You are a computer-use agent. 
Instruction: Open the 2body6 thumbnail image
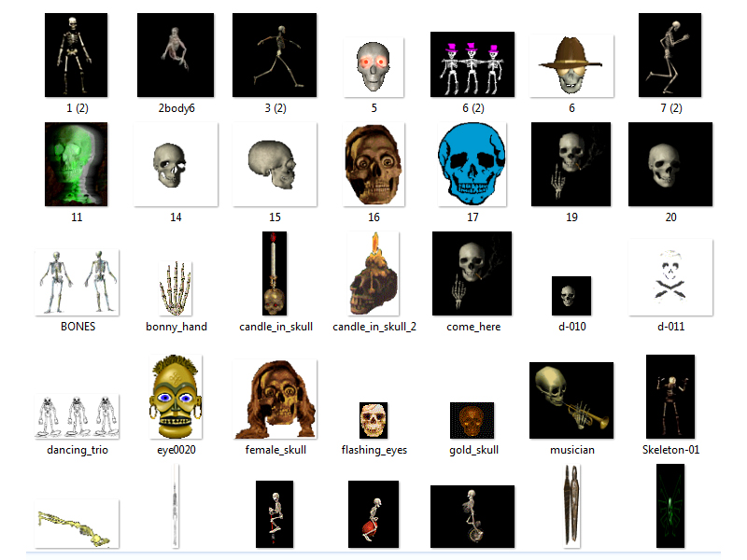tap(176, 55)
